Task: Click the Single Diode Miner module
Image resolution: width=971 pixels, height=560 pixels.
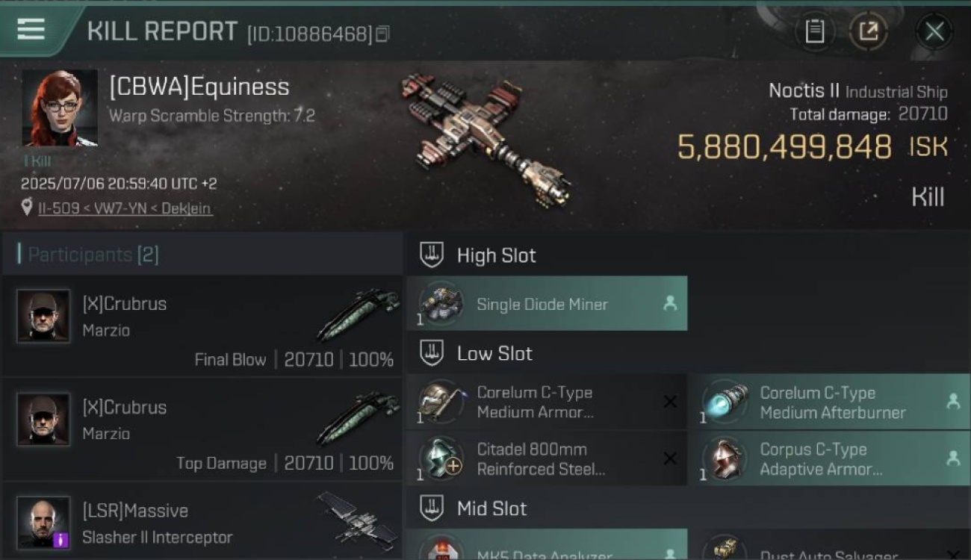Action: 547,303
